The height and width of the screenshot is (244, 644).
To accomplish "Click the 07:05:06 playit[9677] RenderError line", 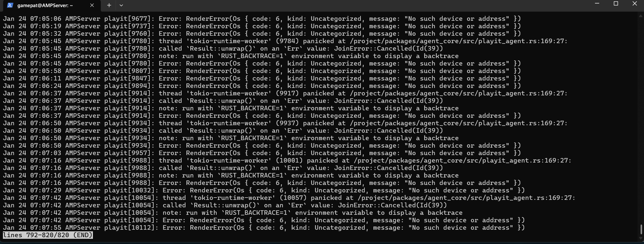I will tap(262, 18).
